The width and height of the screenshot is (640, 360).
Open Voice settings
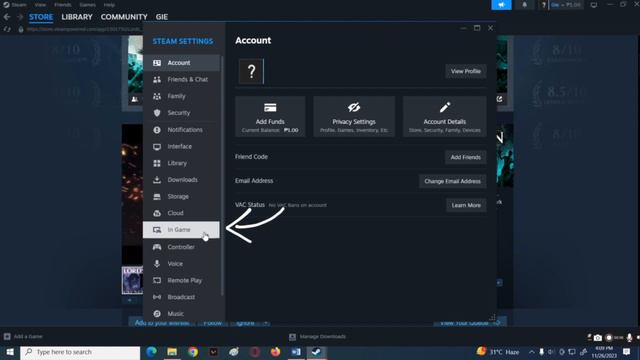tap(181, 264)
